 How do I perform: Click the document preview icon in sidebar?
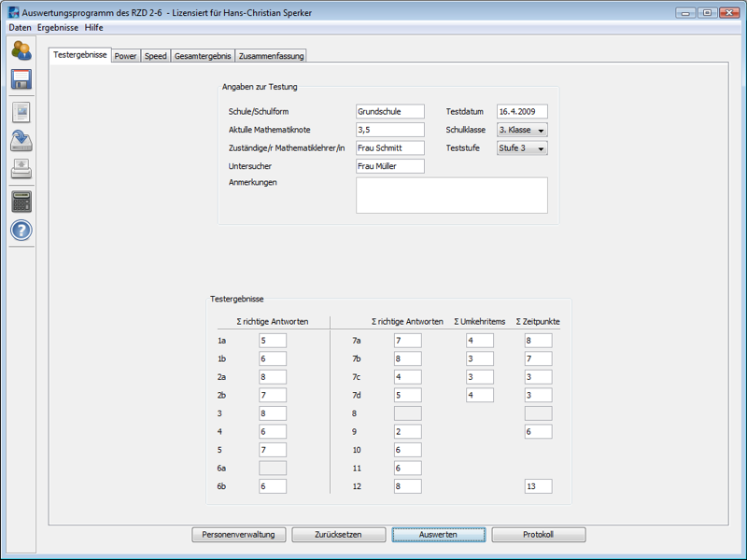point(21,112)
